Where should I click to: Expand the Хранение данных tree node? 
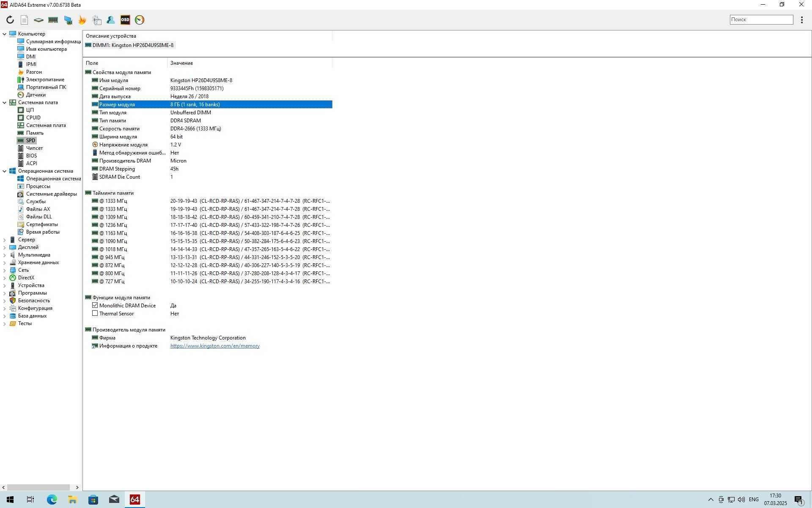[x=5, y=262]
